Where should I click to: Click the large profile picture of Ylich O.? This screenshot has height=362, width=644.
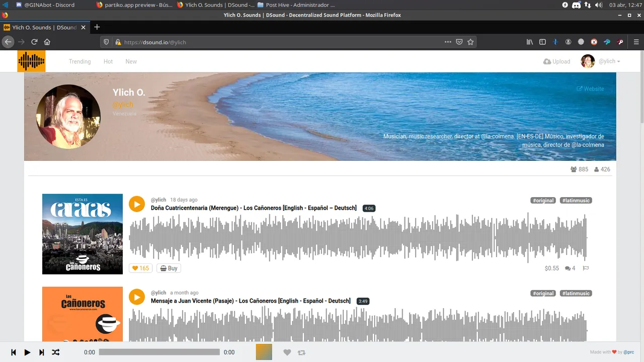(x=68, y=117)
